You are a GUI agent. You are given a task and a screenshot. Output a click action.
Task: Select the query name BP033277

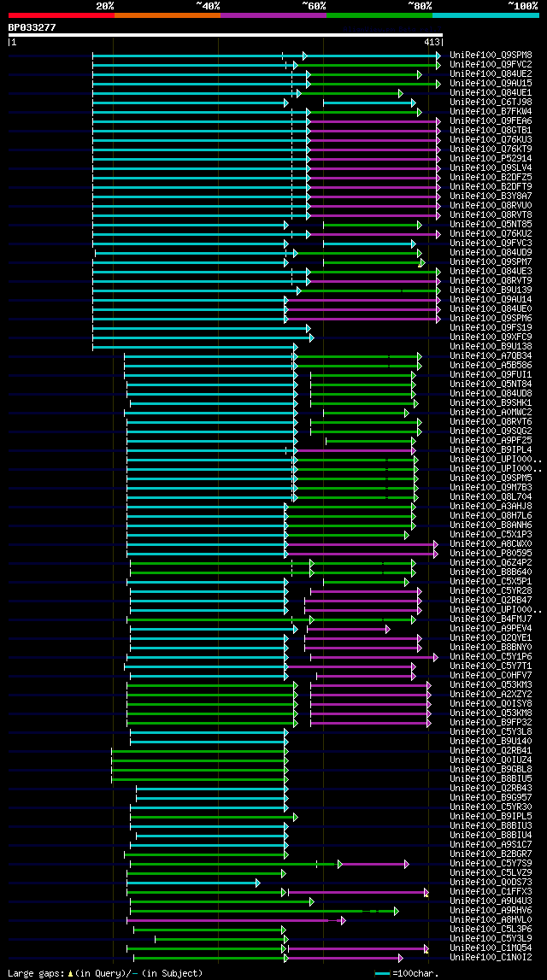click(32, 27)
